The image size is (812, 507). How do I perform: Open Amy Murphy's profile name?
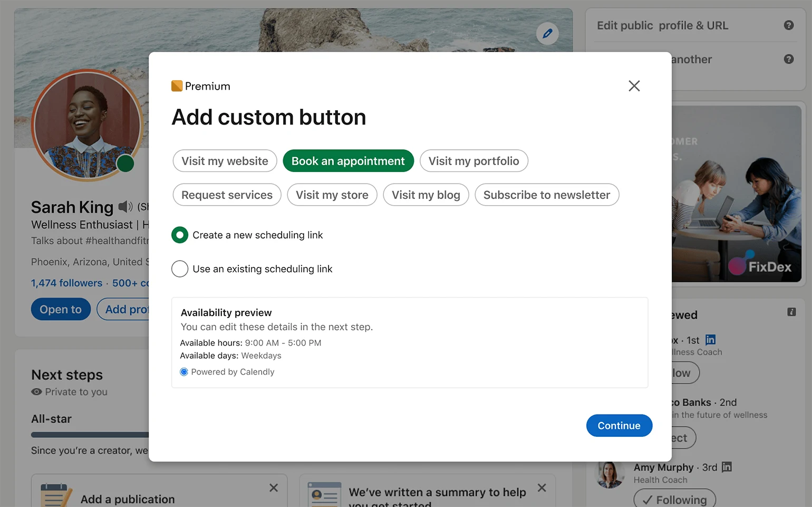click(x=663, y=467)
